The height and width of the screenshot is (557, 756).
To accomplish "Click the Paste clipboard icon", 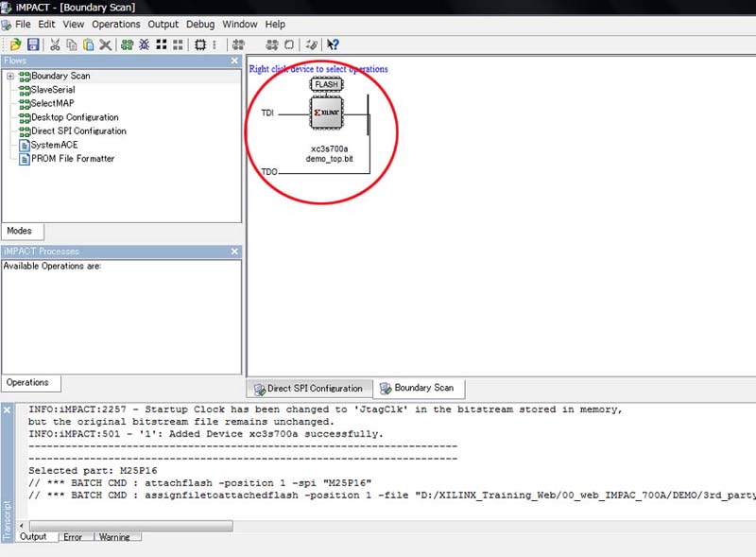I will click(89, 44).
